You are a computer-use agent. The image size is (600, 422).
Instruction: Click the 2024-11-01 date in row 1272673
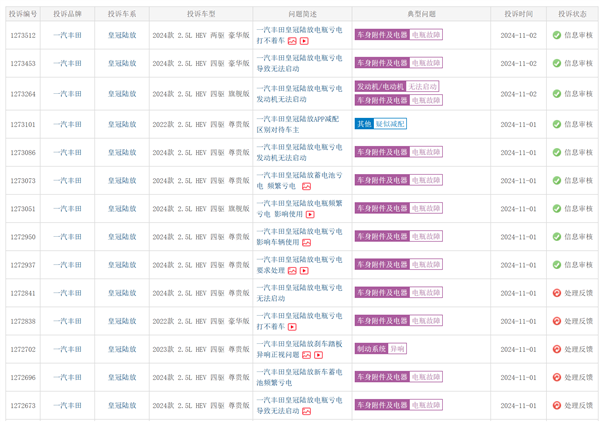518,406
